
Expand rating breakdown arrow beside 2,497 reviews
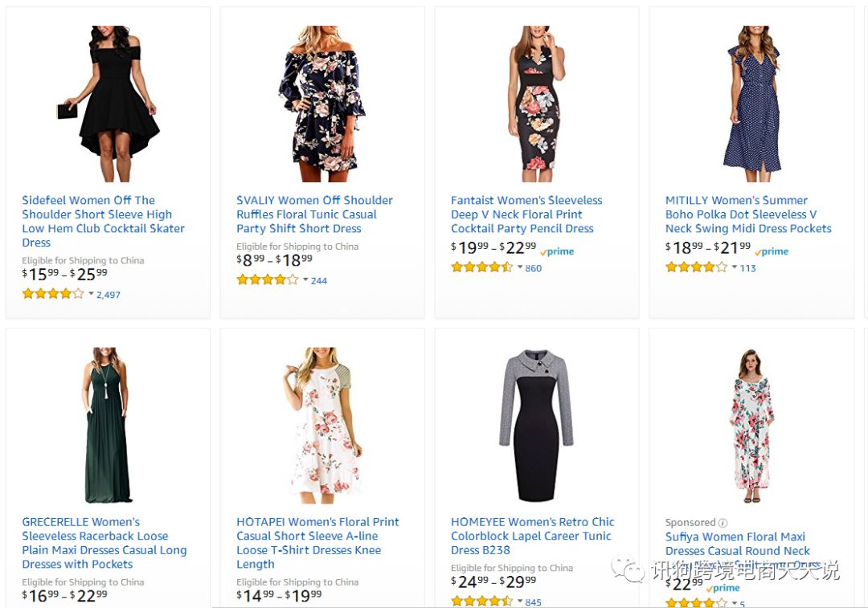click(x=92, y=294)
